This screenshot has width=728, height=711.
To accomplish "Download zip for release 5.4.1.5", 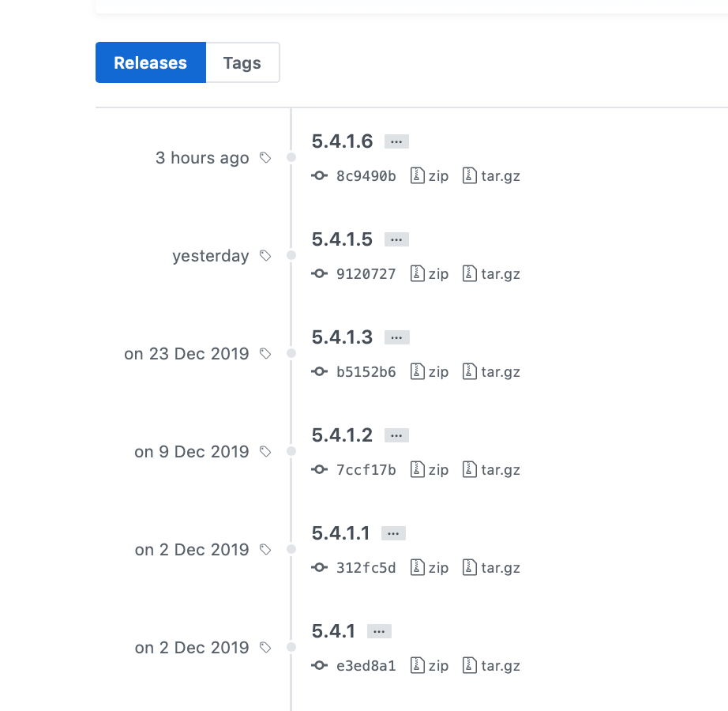I will pyautogui.click(x=430, y=274).
